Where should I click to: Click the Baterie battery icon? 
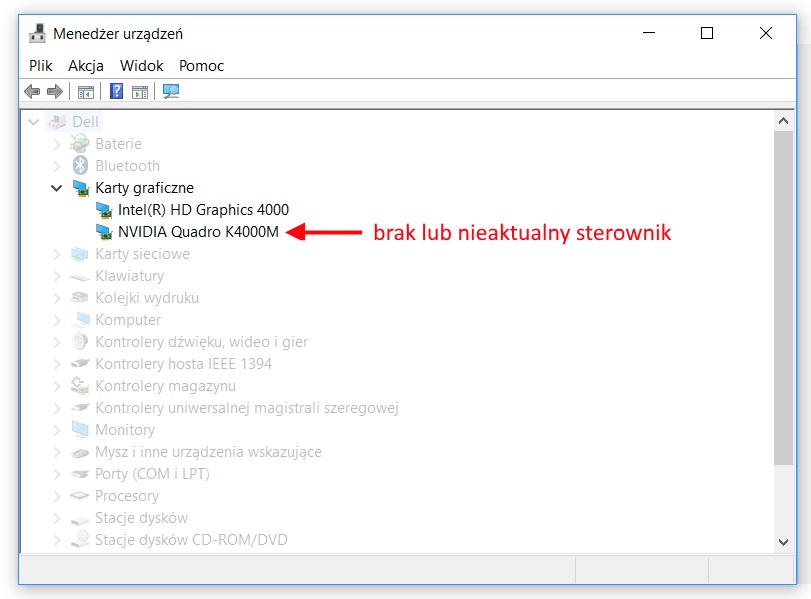(x=80, y=144)
